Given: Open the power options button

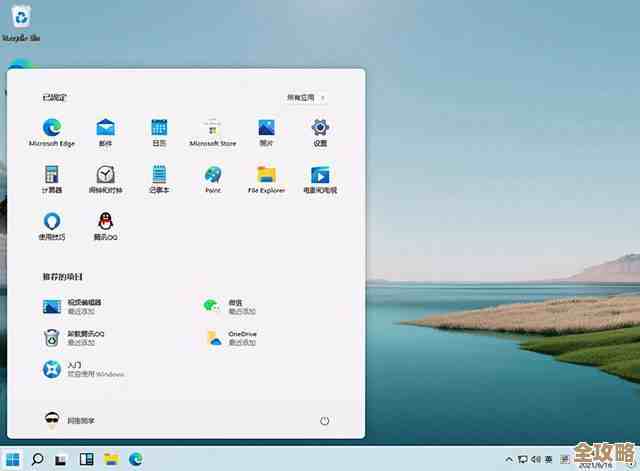Looking at the screenshot, I should coord(324,421).
